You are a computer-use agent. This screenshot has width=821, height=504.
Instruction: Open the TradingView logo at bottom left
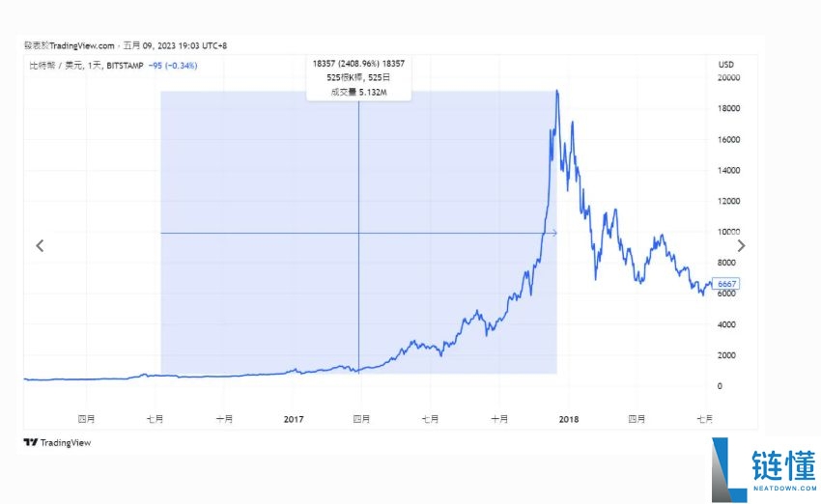click(58, 442)
